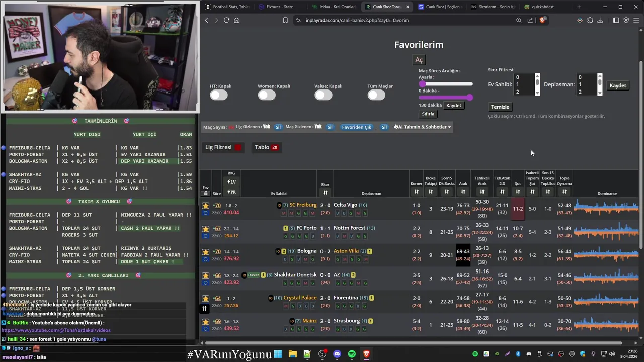Sort by Bloke Takipçi column arrows
Screen dimensions: 644x362
tap(431, 192)
